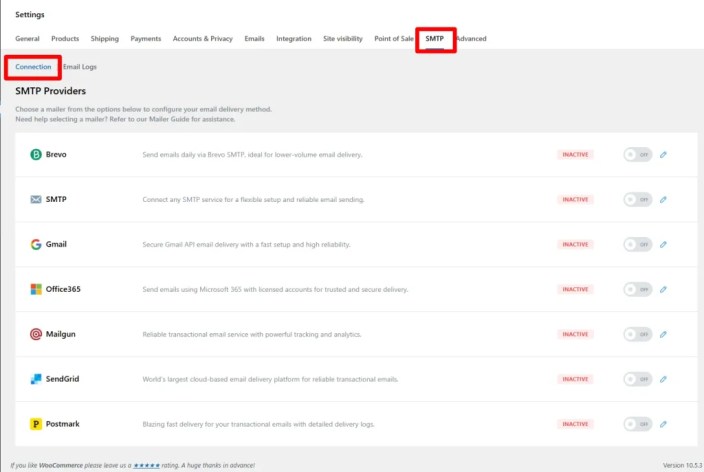The width and height of the screenshot is (704, 472).
Task: Open the Products settings tab
Action: point(65,39)
